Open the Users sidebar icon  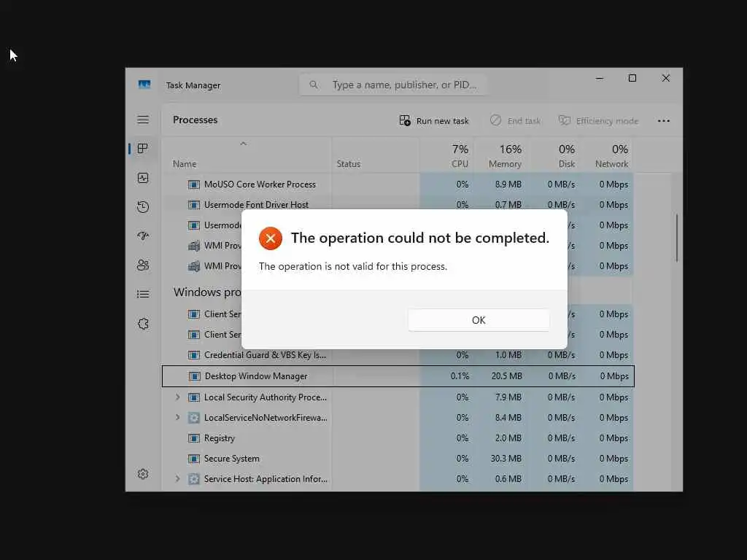(143, 265)
